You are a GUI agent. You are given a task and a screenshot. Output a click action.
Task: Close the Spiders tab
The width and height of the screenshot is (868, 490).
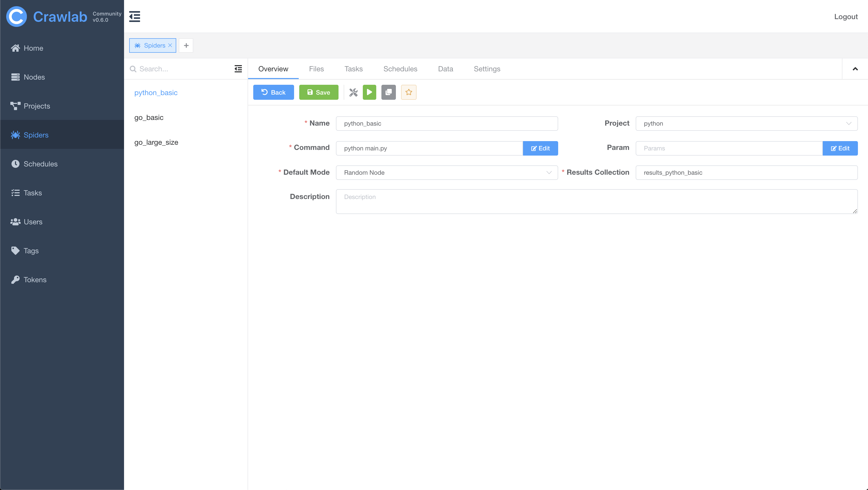point(170,45)
